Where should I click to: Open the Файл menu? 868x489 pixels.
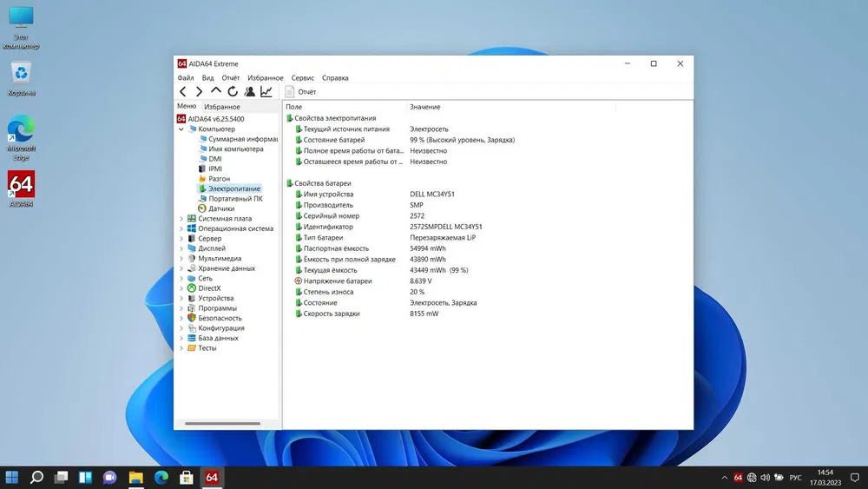pos(186,78)
